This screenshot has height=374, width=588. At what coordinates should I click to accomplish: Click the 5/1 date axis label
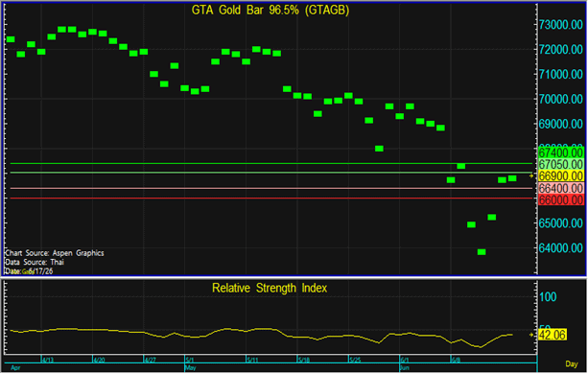tap(190, 360)
